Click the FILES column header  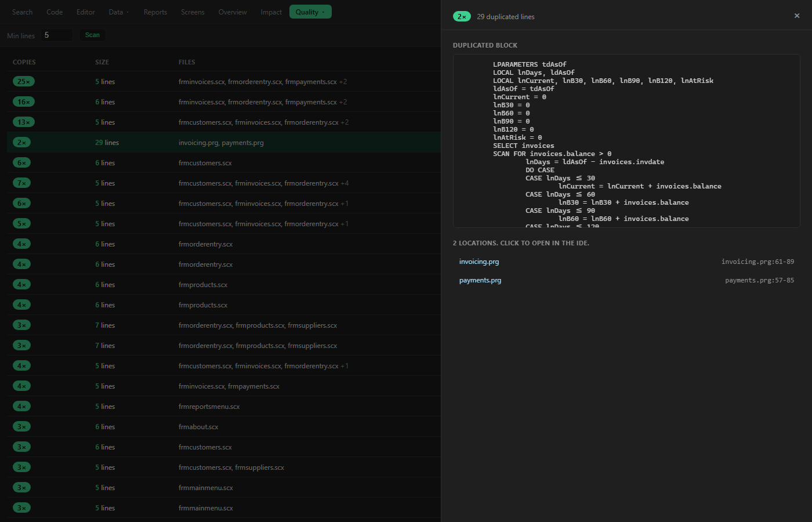187,62
